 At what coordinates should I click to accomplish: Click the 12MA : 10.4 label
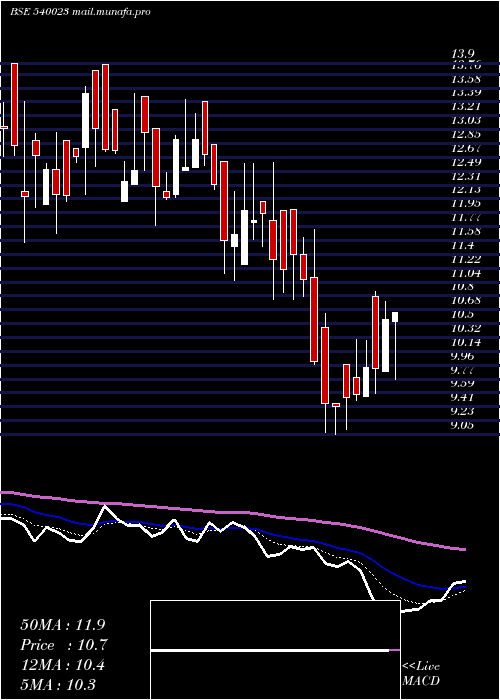click(x=63, y=665)
